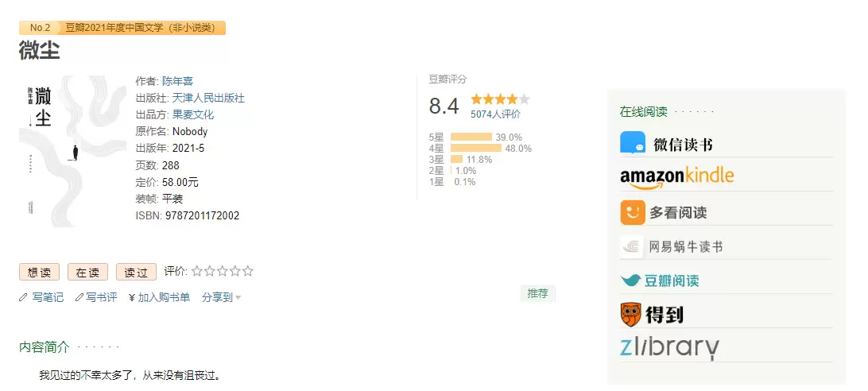Rate the book with the fifth star
This screenshot has width=868, height=391.
pos(248,271)
